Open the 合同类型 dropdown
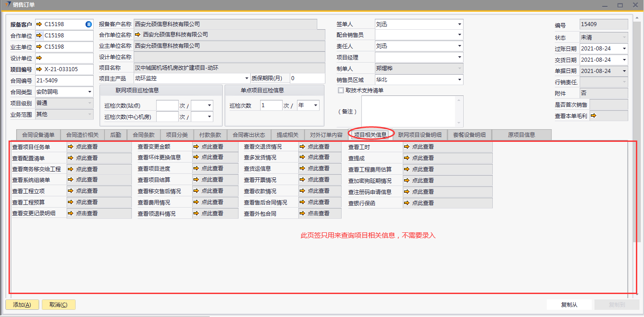The height and width of the screenshot is (317, 644). [x=90, y=92]
